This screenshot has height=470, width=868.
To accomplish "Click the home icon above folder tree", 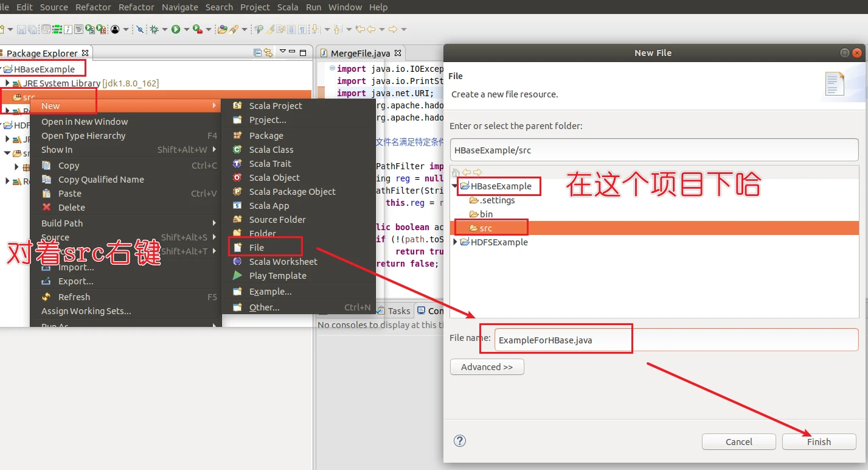I will point(456,172).
